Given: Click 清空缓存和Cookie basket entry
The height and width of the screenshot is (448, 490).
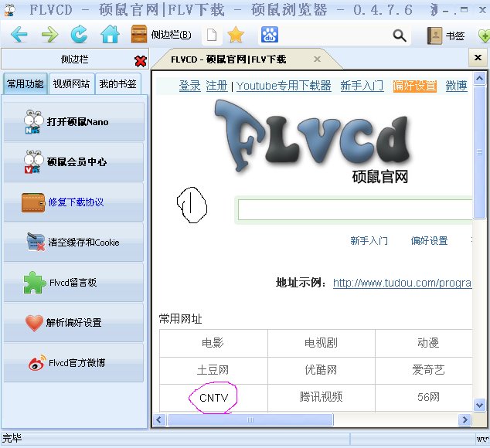Looking at the screenshot, I should coord(73,242).
